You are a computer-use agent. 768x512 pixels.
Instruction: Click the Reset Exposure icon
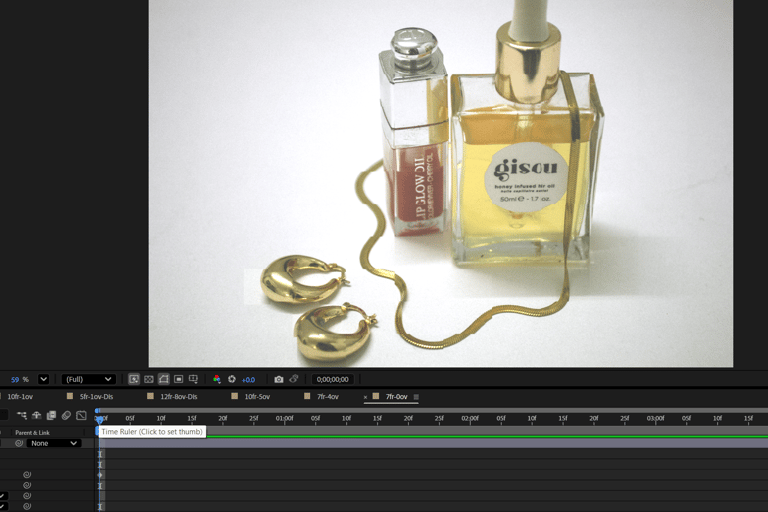[x=232, y=379]
